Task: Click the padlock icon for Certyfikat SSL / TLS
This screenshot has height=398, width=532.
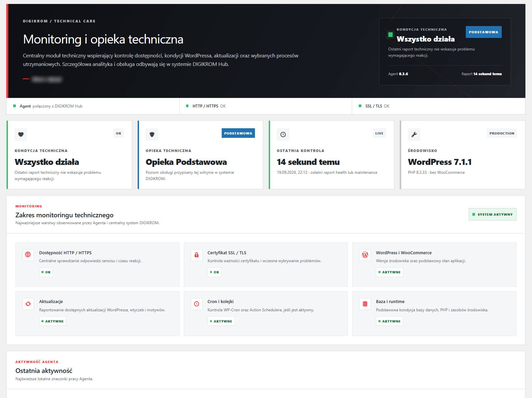Action: [x=197, y=255]
